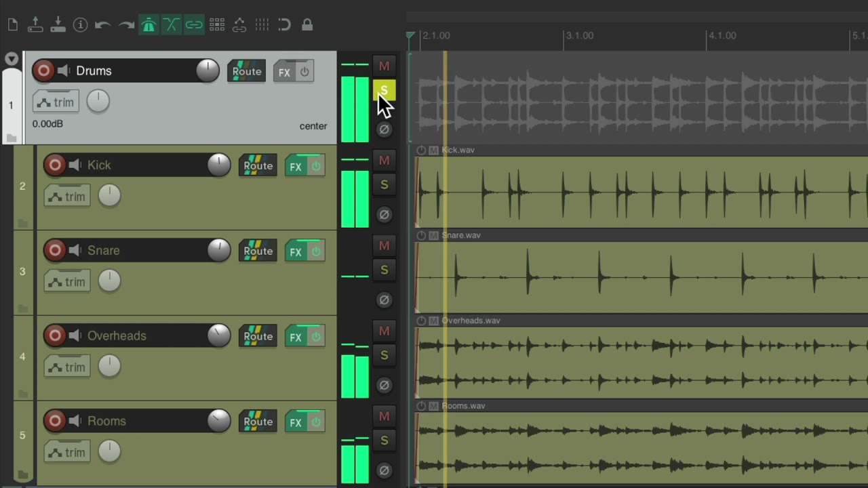868x488 pixels.
Task: Open routing for the Kick track
Action: [x=258, y=166]
